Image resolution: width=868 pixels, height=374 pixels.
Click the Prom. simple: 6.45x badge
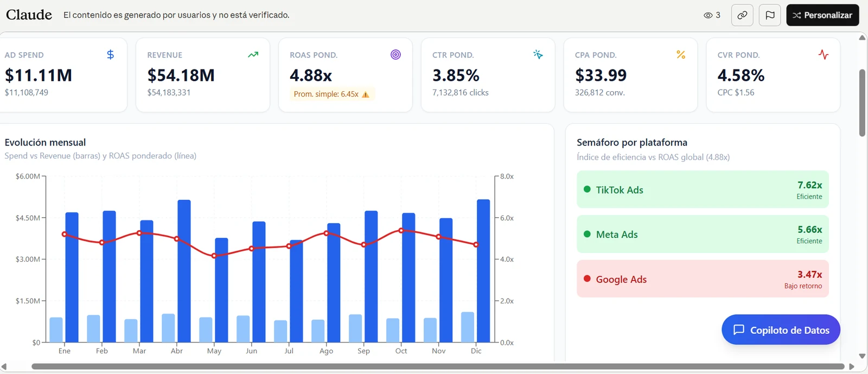coord(331,94)
